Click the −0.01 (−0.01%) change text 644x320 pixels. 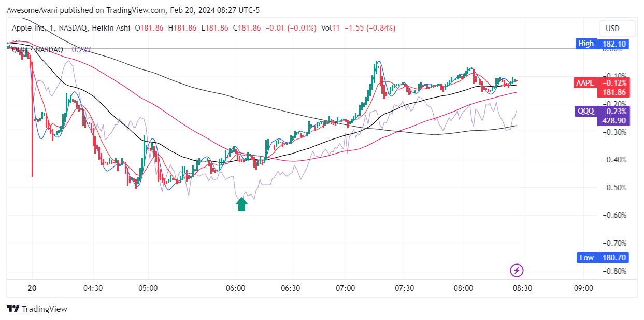(291, 28)
